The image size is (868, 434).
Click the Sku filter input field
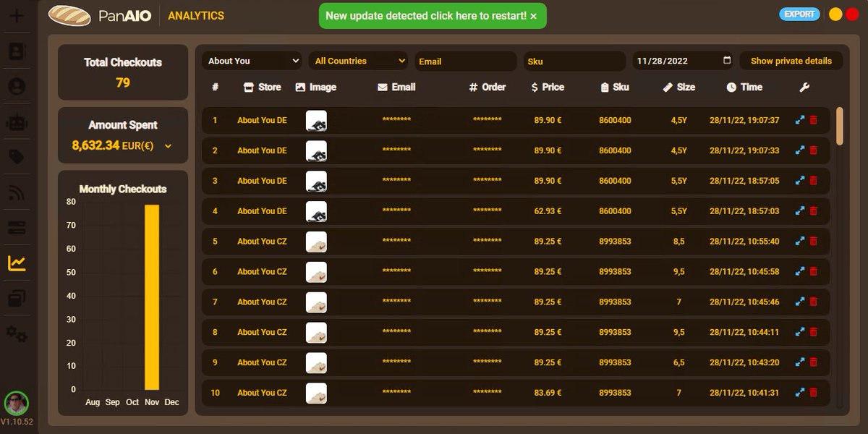pos(574,61)
